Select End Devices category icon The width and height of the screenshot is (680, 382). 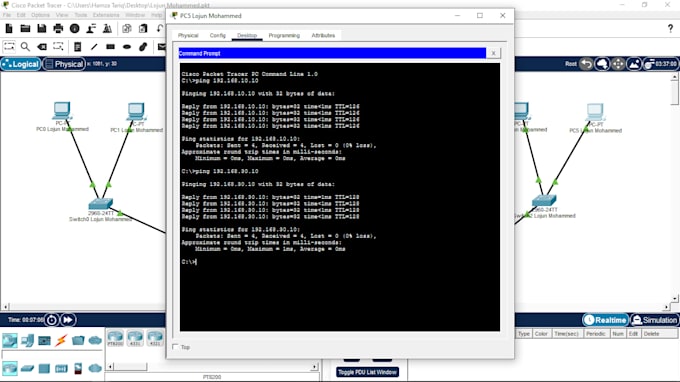(28, 340)
